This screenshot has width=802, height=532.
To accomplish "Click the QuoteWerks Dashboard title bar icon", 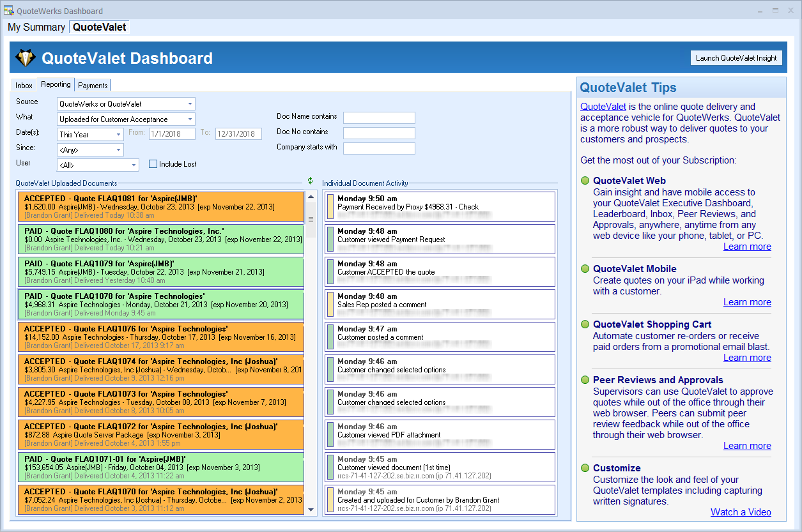I will (x=9, y=11).
